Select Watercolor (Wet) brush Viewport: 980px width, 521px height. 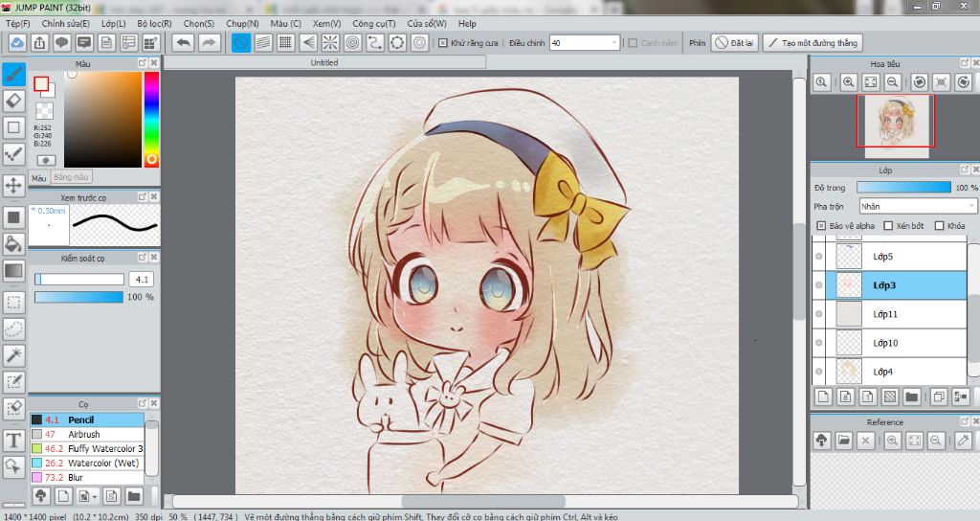tap(87, 463)
